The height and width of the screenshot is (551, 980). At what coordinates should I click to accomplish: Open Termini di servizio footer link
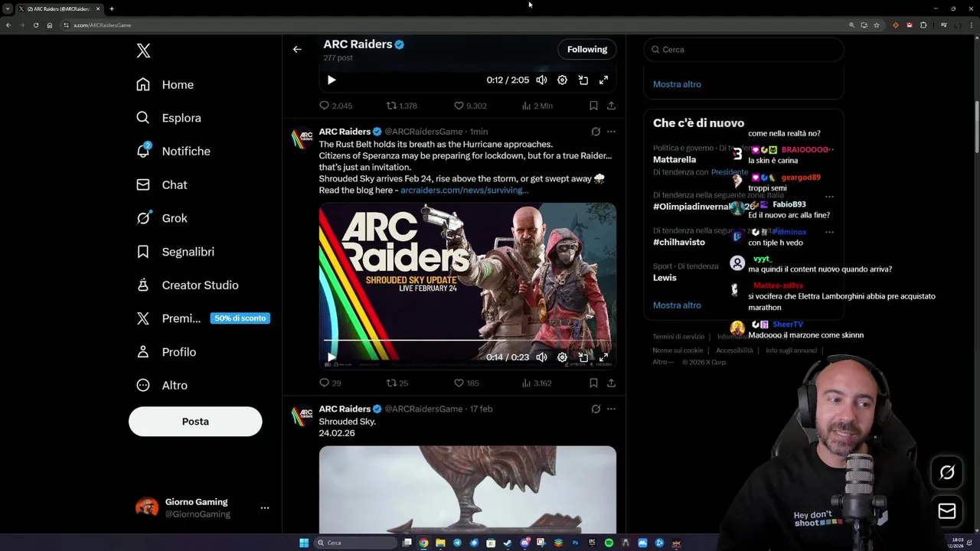tap(678, 337)
